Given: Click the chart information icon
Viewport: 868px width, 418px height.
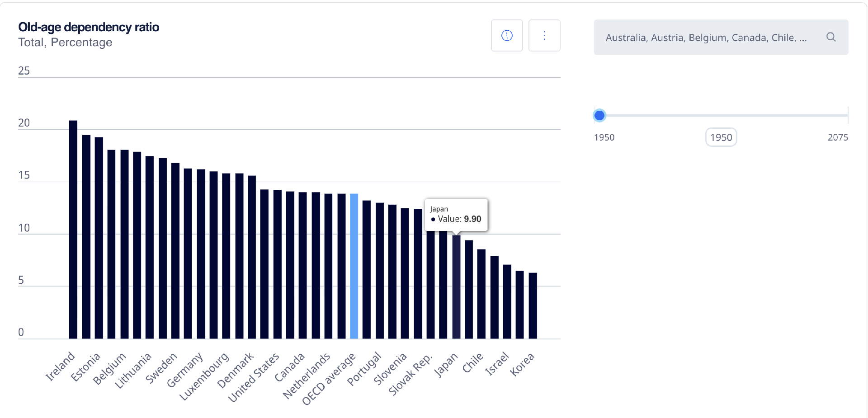Looking at the screenshot, I should coord(507,36).
